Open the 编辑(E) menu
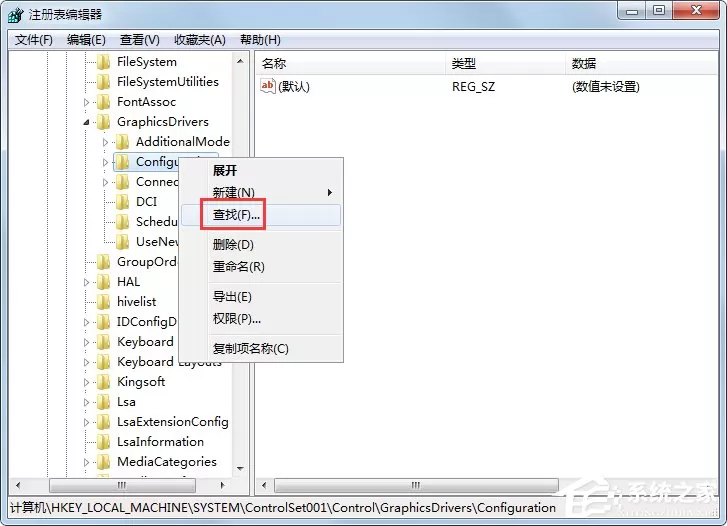Screen dimensions: 727x526 [x=86, y=40]
